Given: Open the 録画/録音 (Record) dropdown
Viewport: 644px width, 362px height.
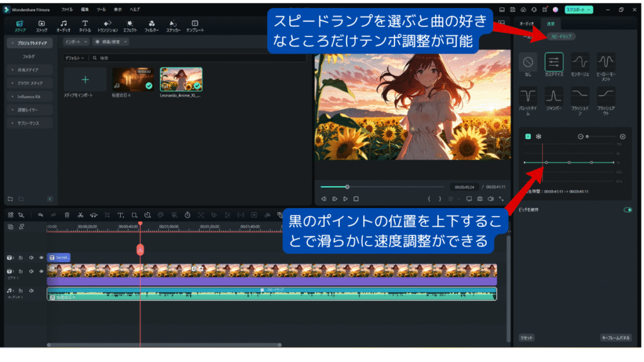Looking at the screenshot, I should 111,42.
